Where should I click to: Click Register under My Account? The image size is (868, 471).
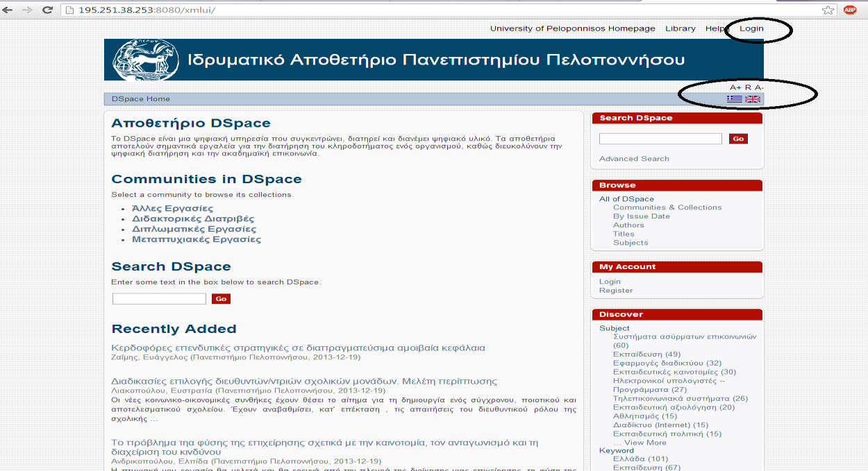616,291
